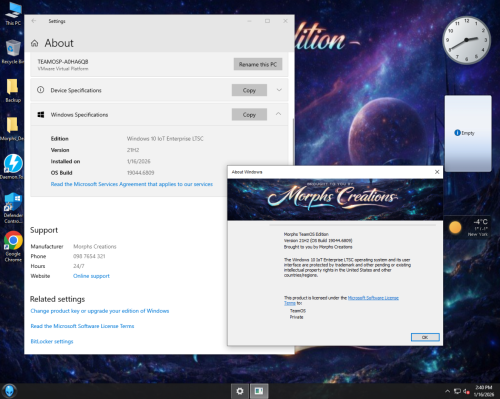500x399 pixels.
Task: Open Online support link
Action: (x=91, y=276)
